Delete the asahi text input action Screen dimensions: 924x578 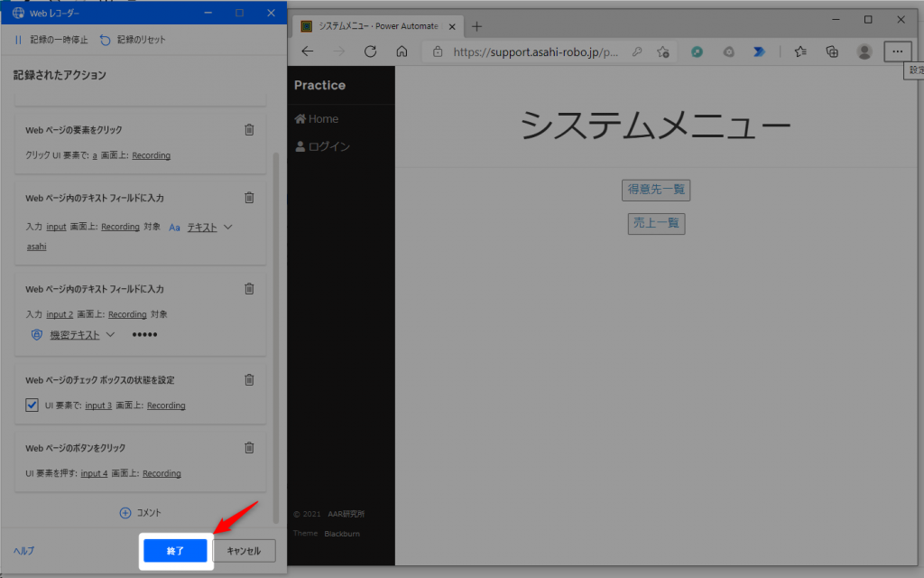tap(249, 198)
